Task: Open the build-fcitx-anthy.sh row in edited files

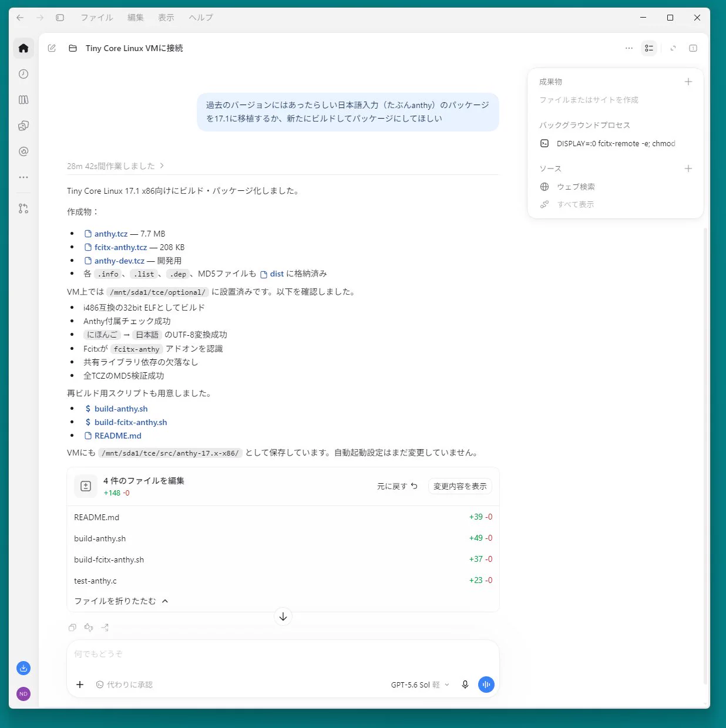Action: click(x=283, y=560)
